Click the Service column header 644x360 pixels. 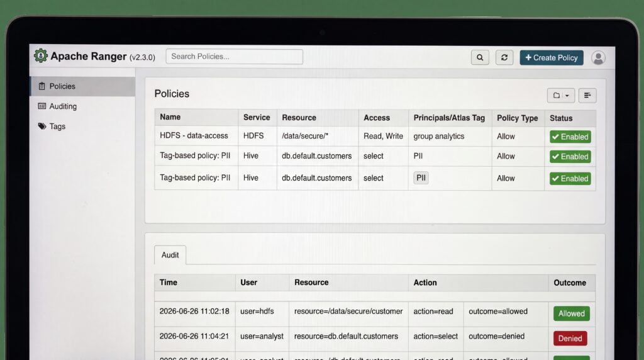click(x=257, y=118)
